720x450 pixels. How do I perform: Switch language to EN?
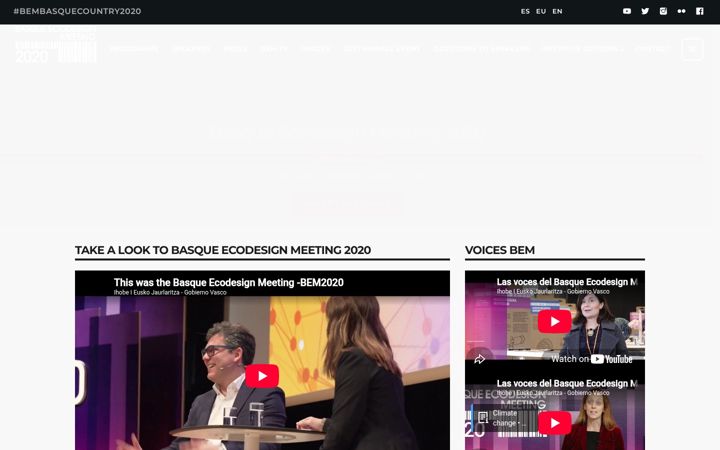pyautogui.click(x=557, y=11)
